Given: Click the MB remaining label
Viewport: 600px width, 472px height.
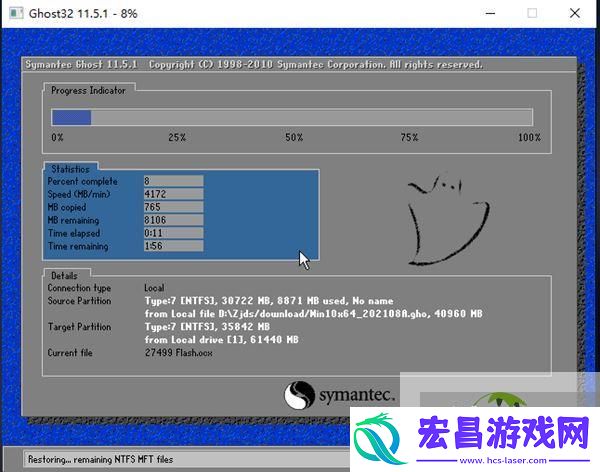Looking at the screenshot, I should [x=73, y=220].
